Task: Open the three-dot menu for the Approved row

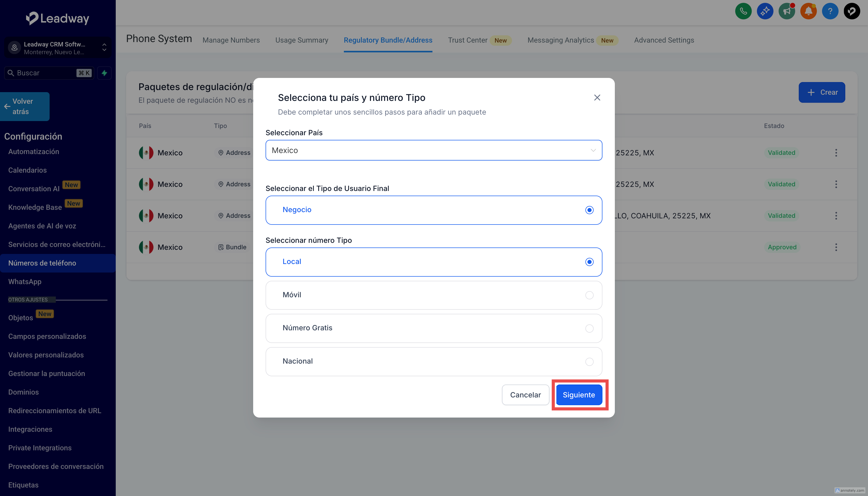Action: click(x=836, y=247)
